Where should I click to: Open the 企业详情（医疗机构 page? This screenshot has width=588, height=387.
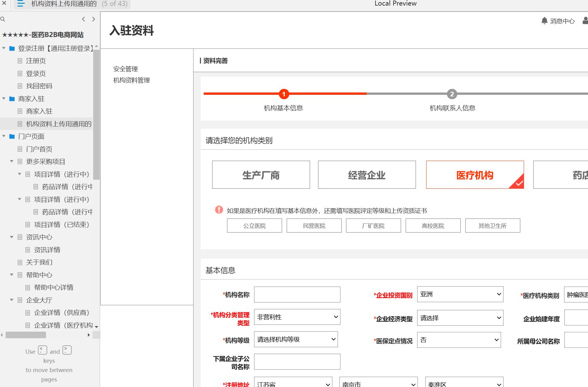[x=63, y=325]
